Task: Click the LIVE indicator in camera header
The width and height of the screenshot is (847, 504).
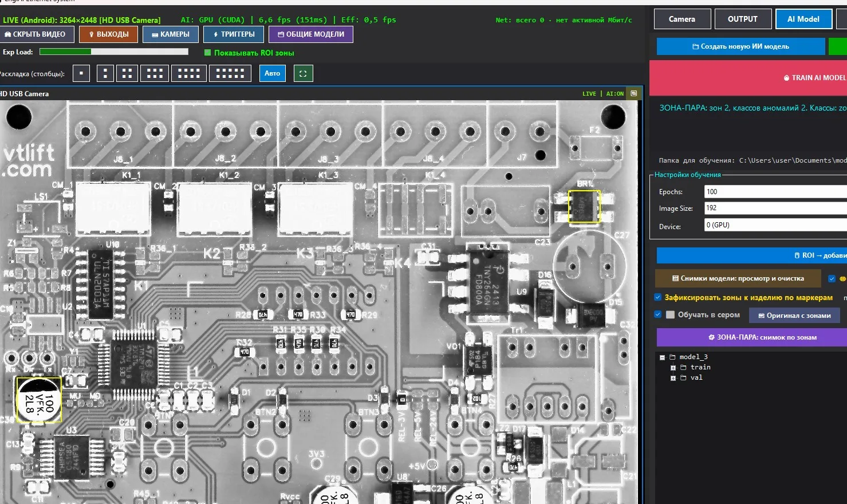Action: coord(589,93)
